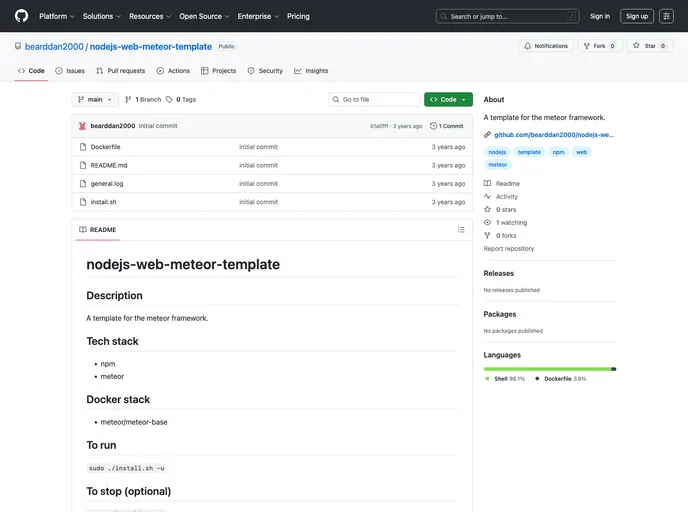Click the GitHub logo icon
Image resolution: width=688 pixels, height=512 pixels.
click(21, 16)
